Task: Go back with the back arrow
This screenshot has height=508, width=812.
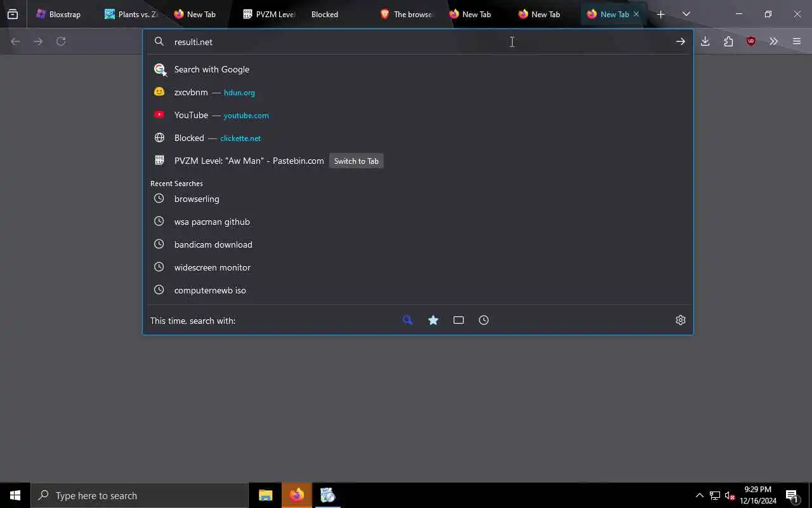Action: (15, 41)
